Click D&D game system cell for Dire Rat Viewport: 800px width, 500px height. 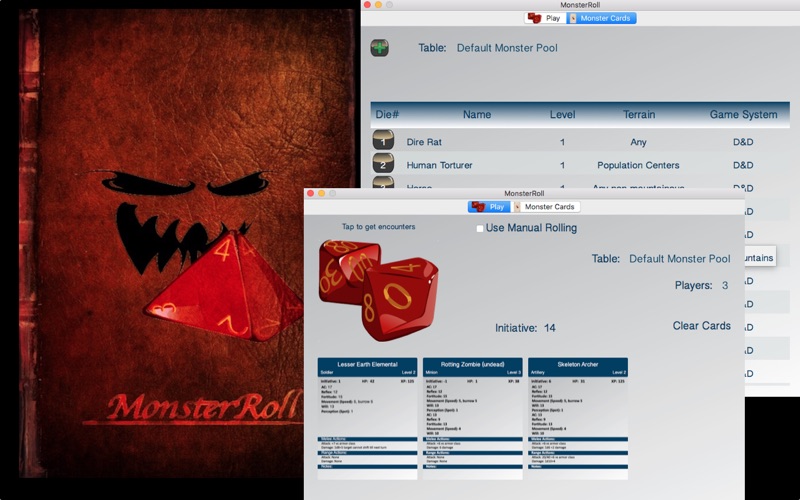[743, 142]
